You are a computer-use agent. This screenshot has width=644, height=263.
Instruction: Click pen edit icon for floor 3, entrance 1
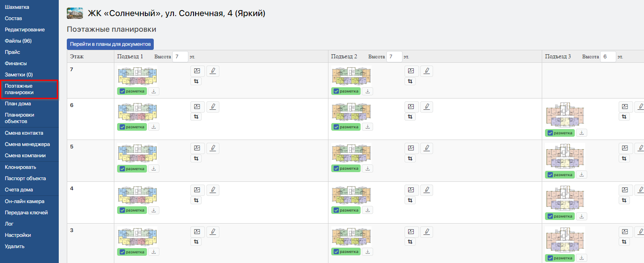(213, 232)
